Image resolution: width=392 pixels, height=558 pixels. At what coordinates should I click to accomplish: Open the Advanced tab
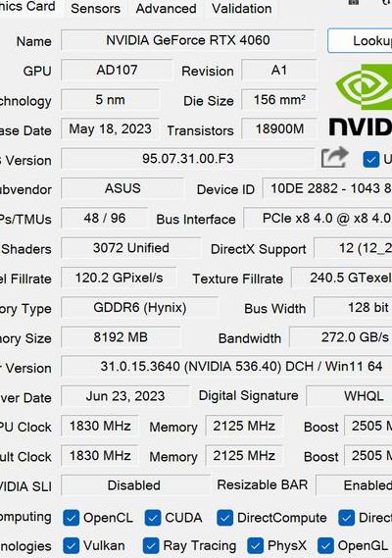click(167, 8)
